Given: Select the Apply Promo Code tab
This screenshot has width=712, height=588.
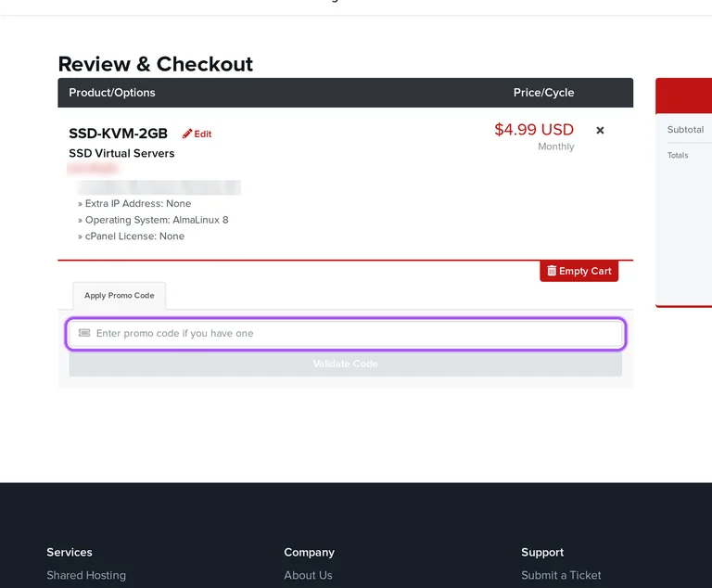Looking at the screenshot, I should tap(120, 295).
